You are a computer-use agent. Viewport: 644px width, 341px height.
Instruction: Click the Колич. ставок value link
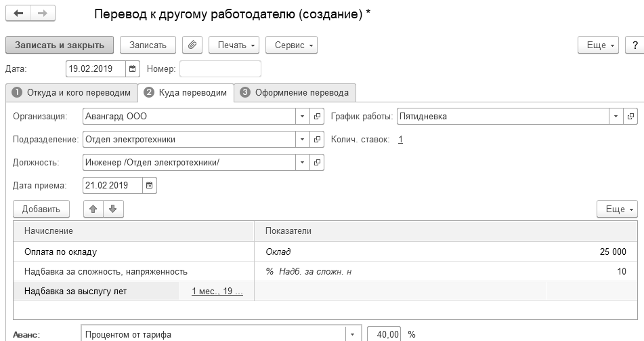click(x=400, y=140)
